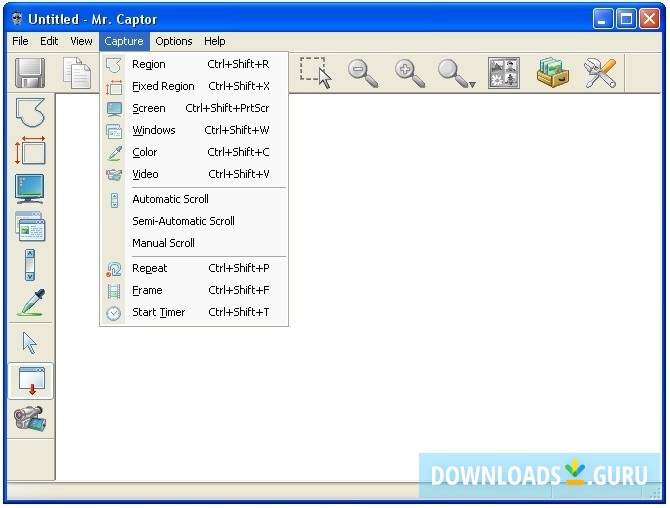Click the Save floppy disk toolbar icon
Screen dimensions: 670x508
click(x=30, y=73)
